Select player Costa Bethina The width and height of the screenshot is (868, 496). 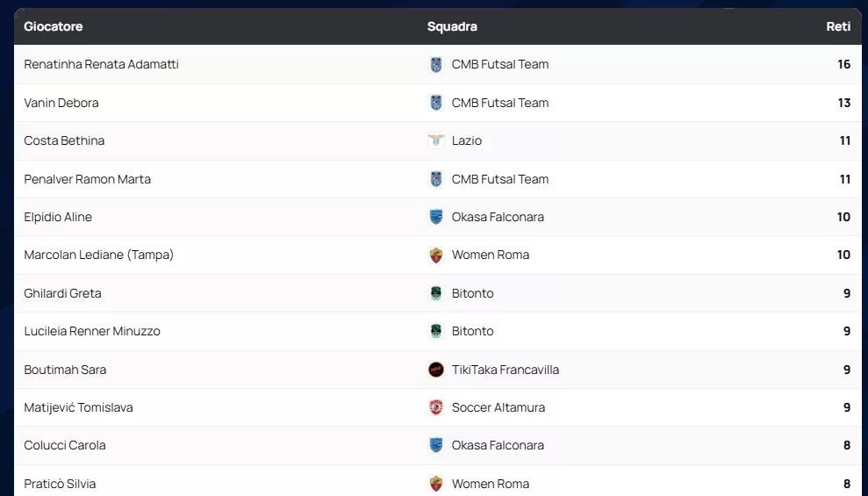tap(64, 140)
